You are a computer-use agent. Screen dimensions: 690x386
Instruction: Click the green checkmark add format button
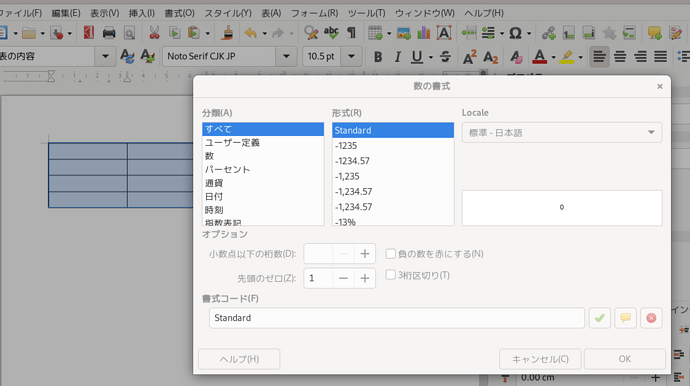point(599,318)
